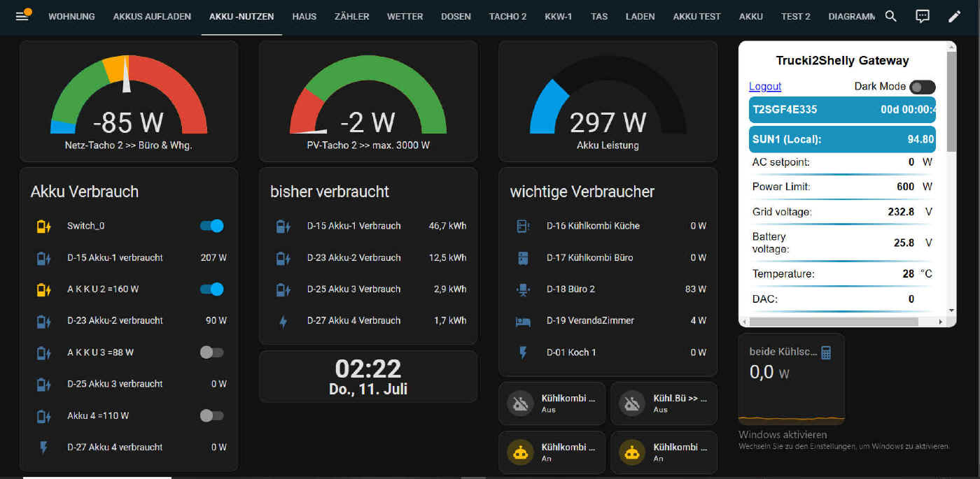Click the D-16 Kühlkombi Küche fridge icon
The image size is (980, 479).
point(522,226)
